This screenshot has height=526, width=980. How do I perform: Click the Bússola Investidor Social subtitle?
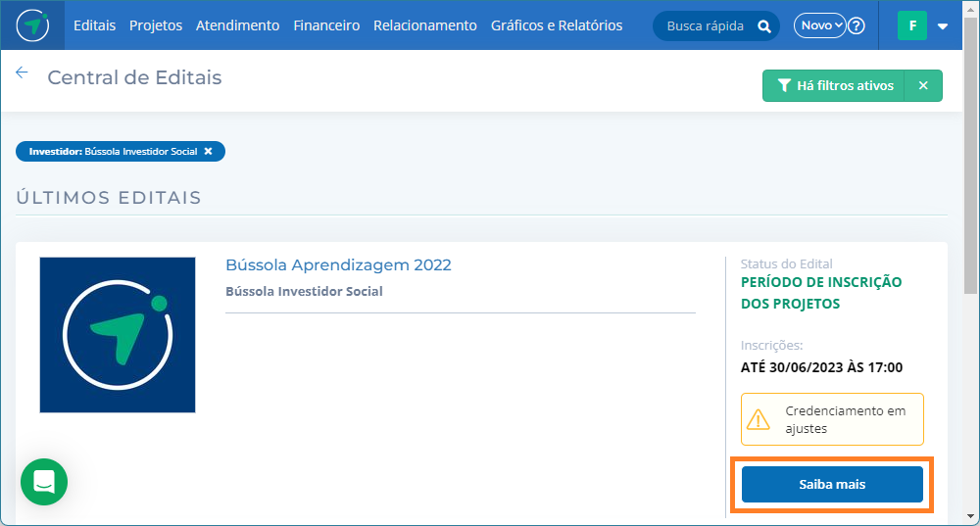(x=304, y=291)
